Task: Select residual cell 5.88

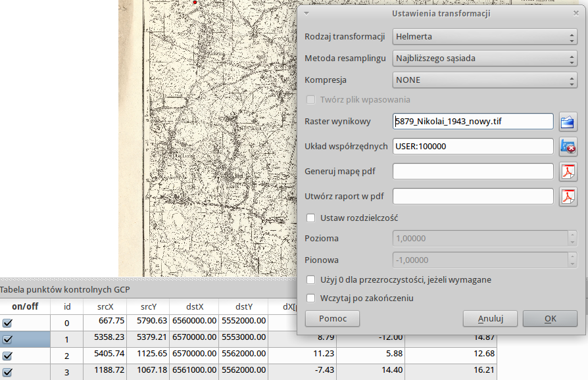Action: click(x=370, y=356)
